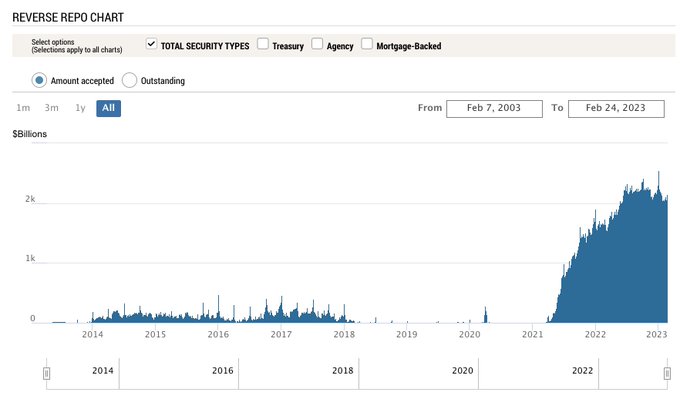Screen dimensions: 680x399
Task: Click the right navigator slider handle
Action: click(x=667, y=373)
